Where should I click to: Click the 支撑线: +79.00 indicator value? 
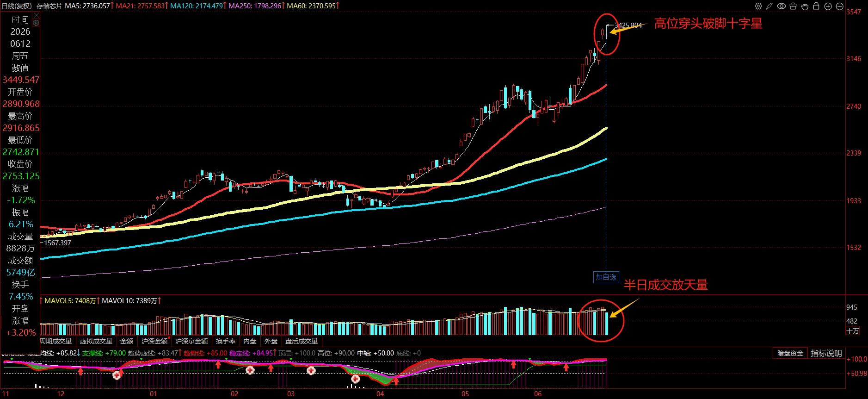(104, 353)
